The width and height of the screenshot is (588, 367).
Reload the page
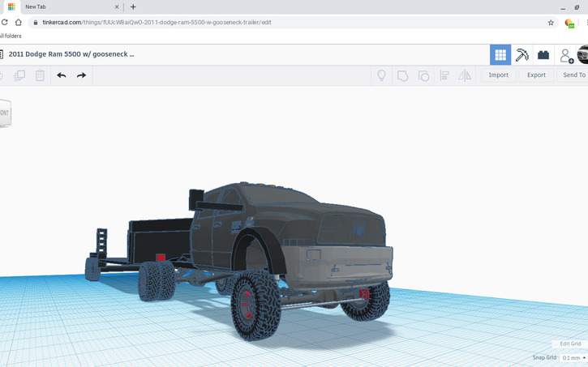(x=4, y=23)
